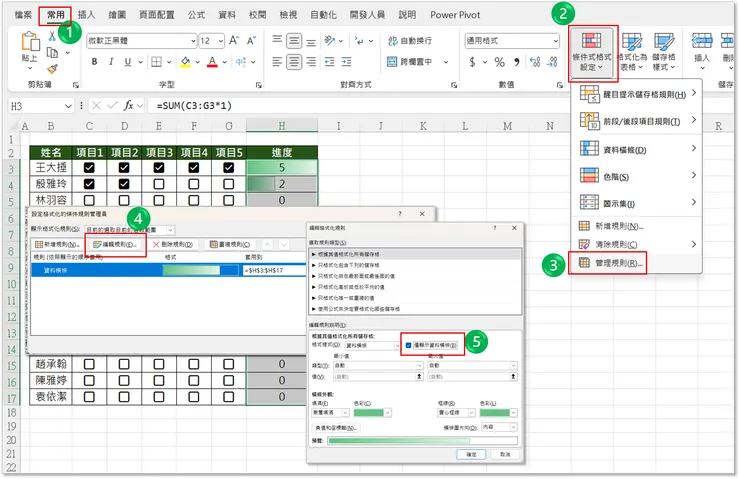Check 項目3 checkbox for 殷雅玲
Image resolution: width=740 pixels, height=479 pixels.
click(x=159, y=184)
